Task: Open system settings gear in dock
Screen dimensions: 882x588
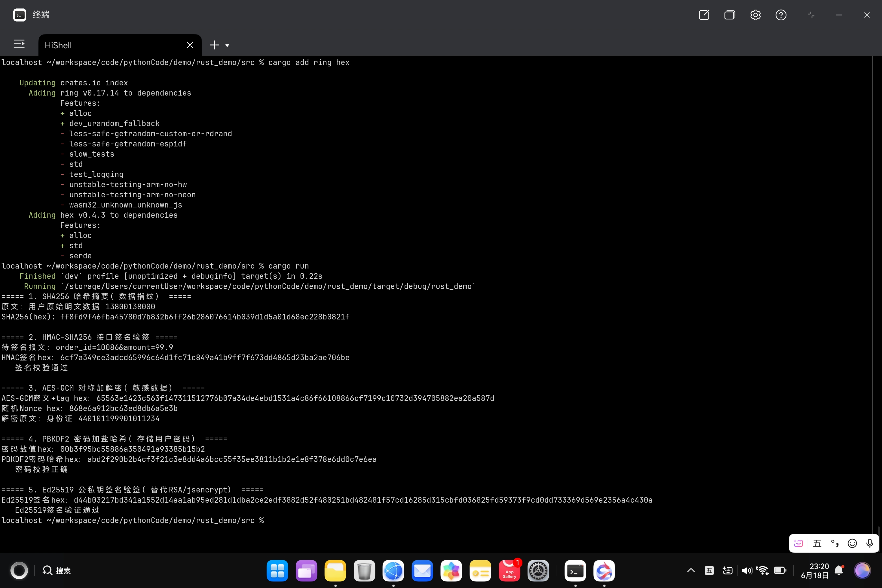Action: 538,570
